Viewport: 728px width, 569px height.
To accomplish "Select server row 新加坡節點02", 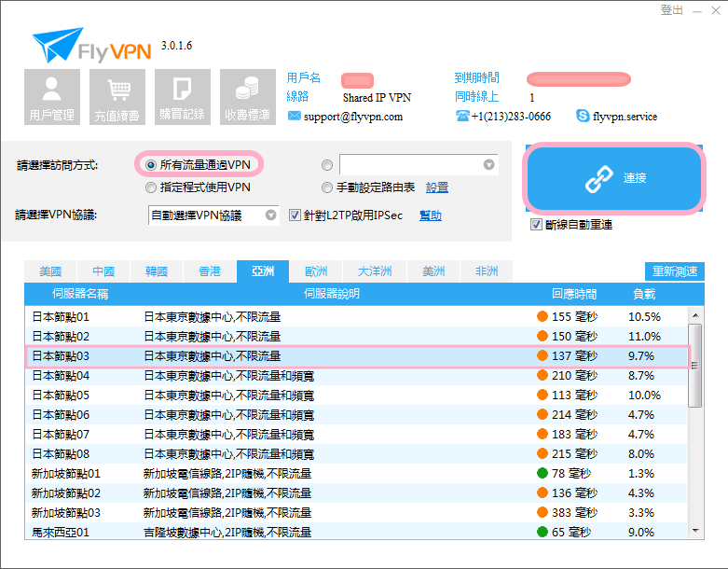I will 356,493.
